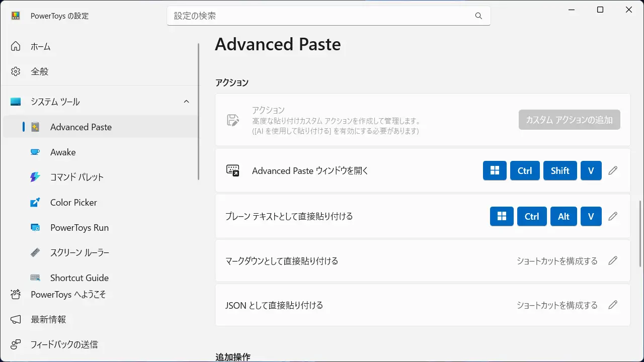Select Advanced Paste in the sidebar
The height and width of the screenshot is (362, 644).
click(80, 127)
